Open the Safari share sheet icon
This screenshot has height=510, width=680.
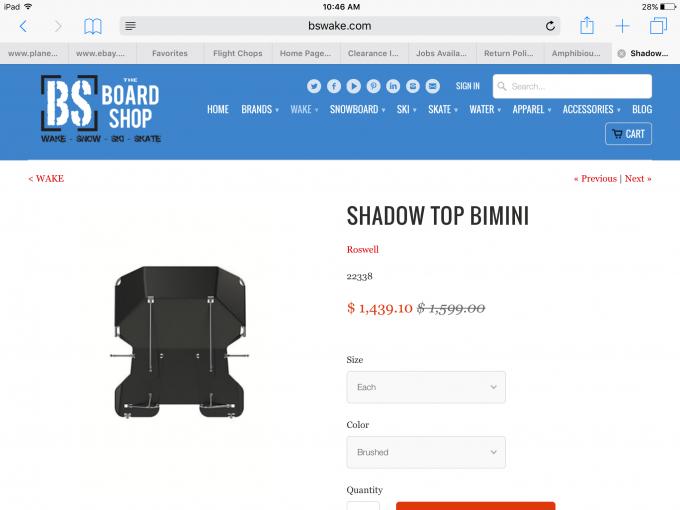587,26
